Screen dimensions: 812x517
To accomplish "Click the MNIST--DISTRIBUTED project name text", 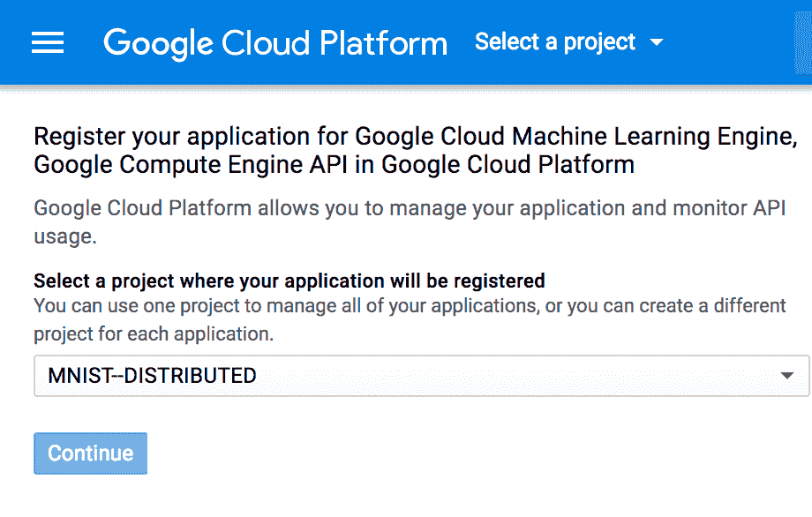I will tap(152, 376).
